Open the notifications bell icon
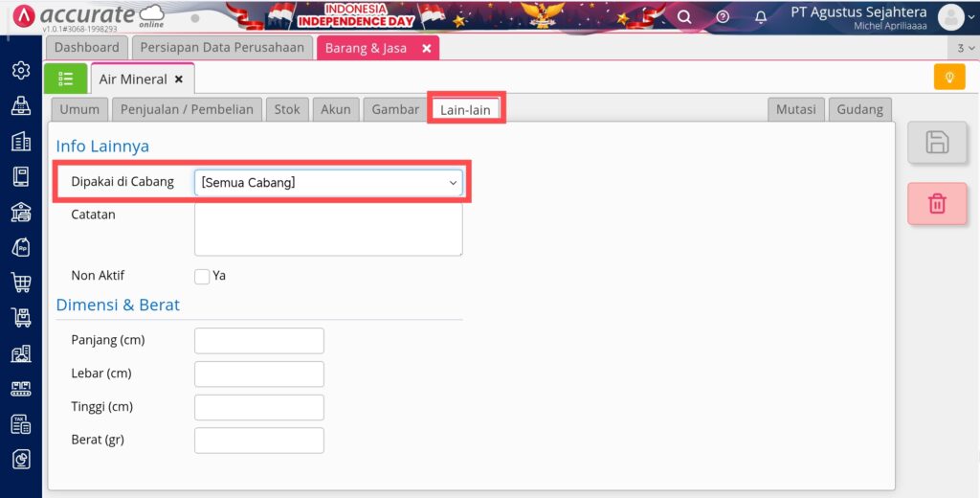Image resolution: width=980 pixels, height=498 pixels. pyautogui.click(x=761, y=17)
